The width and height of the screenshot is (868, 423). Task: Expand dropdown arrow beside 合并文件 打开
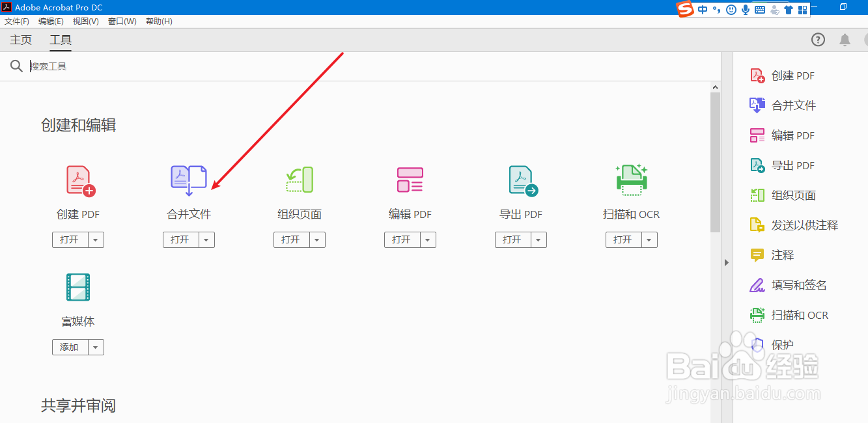point(206,239)
